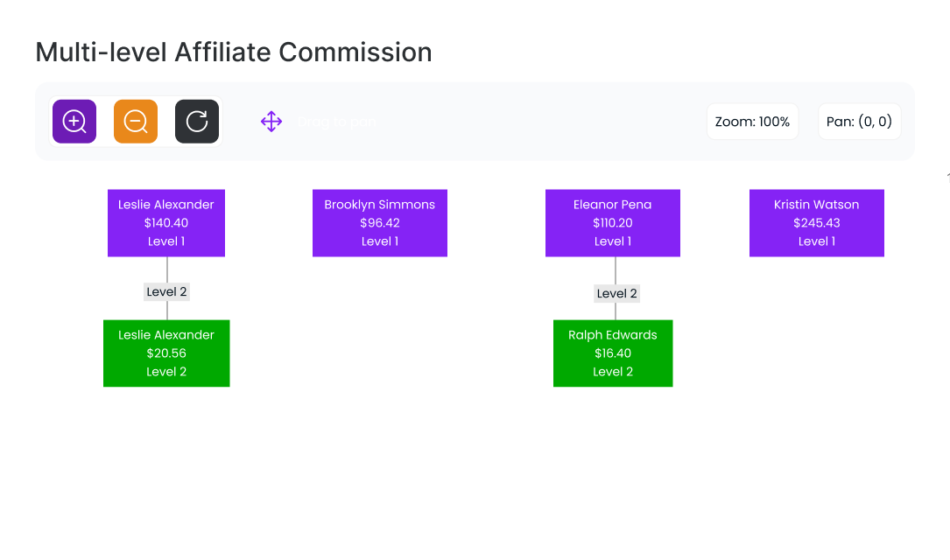Image resolution: width=950 pixels, height=560 pixels.
Task: Click the Multi-level Affiliate Commission heading
Action: tap(234, 52)
